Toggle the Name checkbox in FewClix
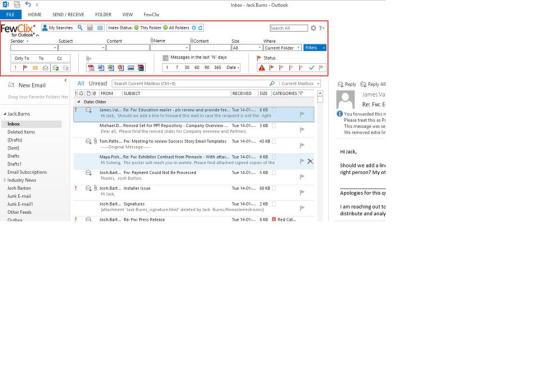The width and height of the screenshot is (540, 383). (x=152, y=40)
